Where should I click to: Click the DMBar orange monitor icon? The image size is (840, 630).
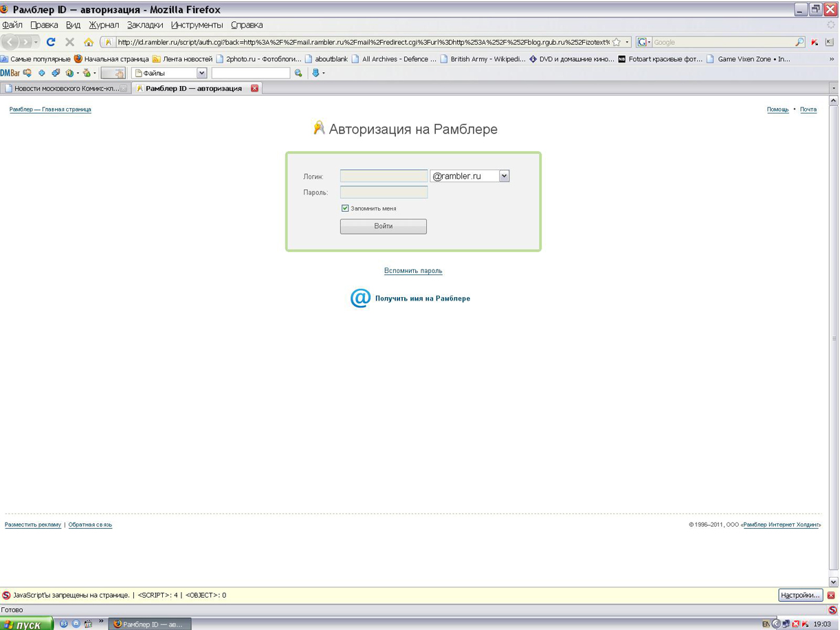[27, 73]
